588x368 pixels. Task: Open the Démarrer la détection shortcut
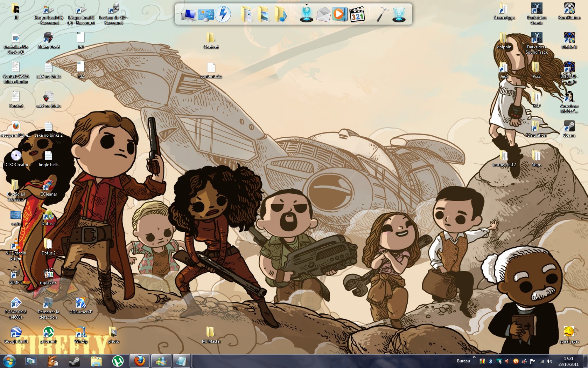48,308
